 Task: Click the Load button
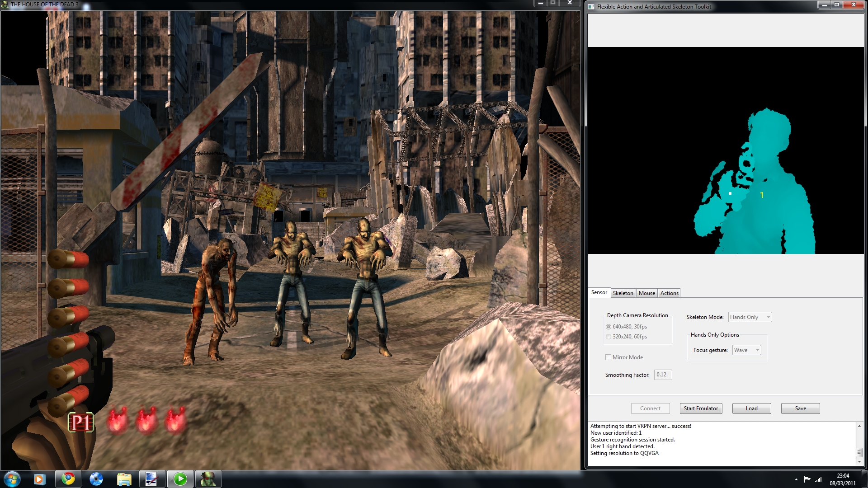click(x=751, y=408)
